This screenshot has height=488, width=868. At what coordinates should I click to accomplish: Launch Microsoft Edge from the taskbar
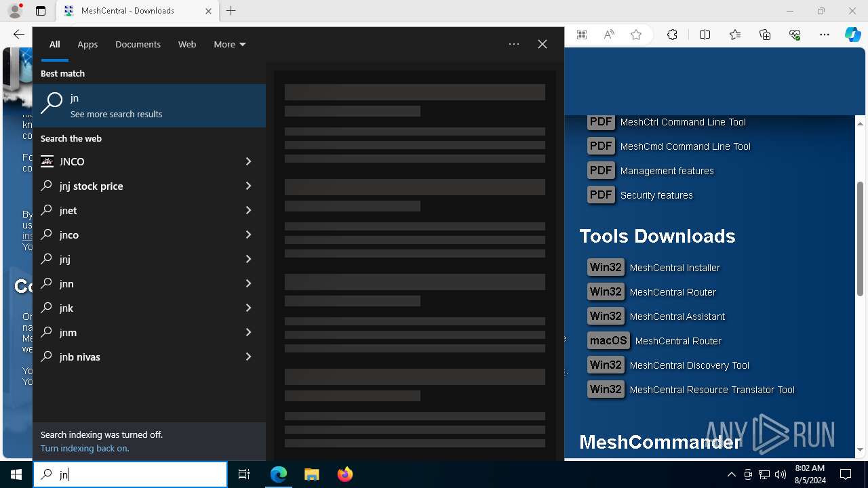(279, 474)
